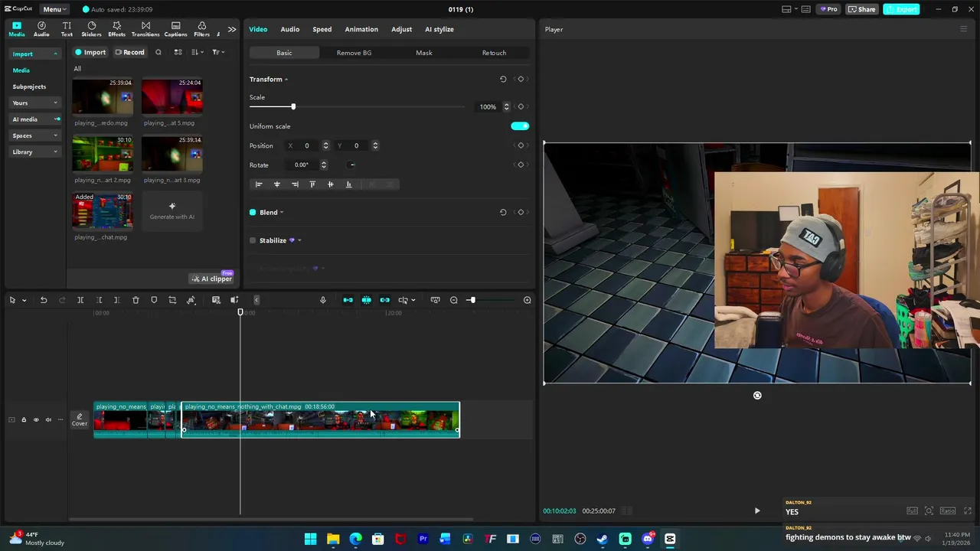Image resolution: width=980 pixels, height=551 pixels.
Task: Open the Transitions tab
Action: (x=145, y=29)
